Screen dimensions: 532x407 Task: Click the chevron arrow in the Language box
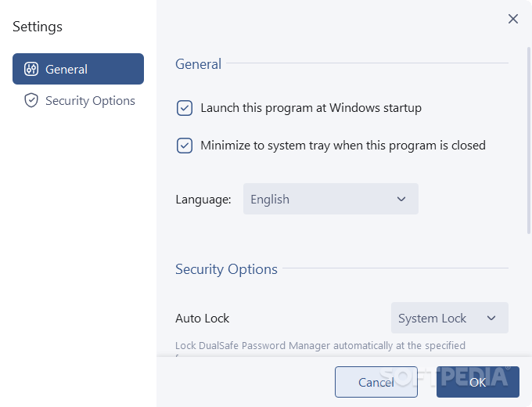pyautogui.click(x=401, y=199)
